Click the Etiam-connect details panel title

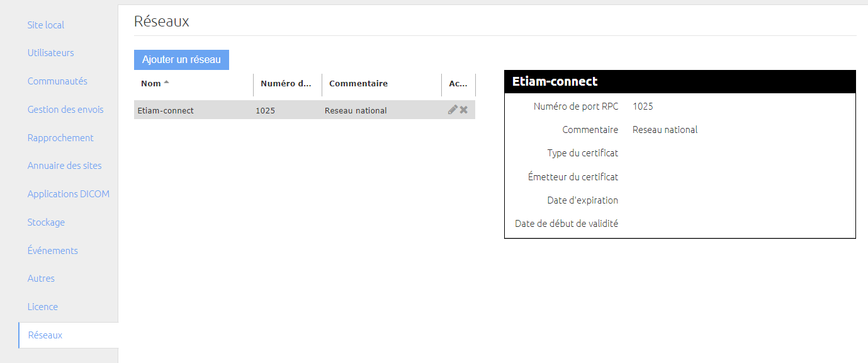(555, 81)
